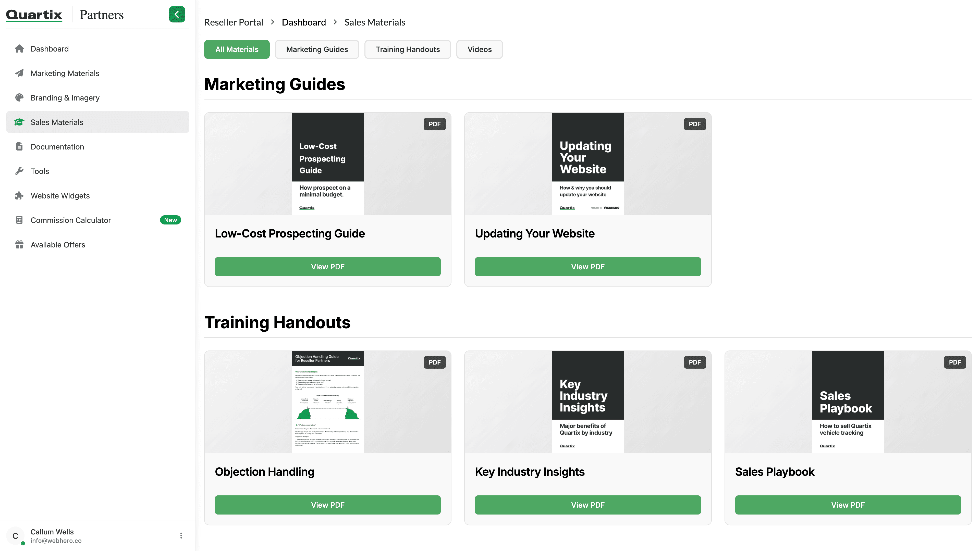Select the All Materials filter

point(237,49)
